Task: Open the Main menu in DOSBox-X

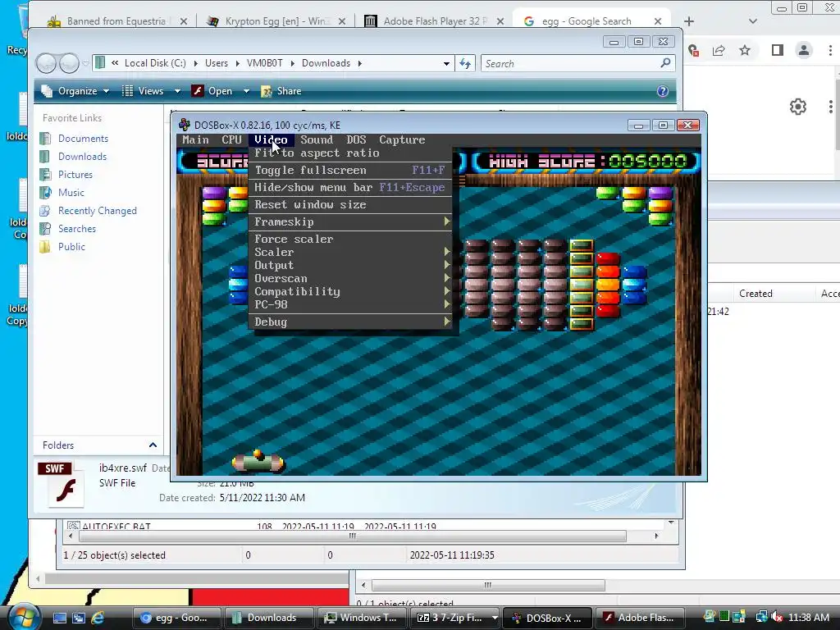Action: coord(195,139)
